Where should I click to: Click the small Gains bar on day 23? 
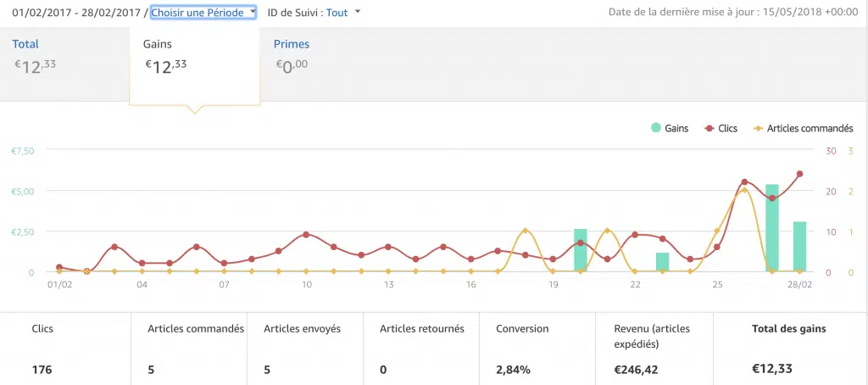pos(663,262)
